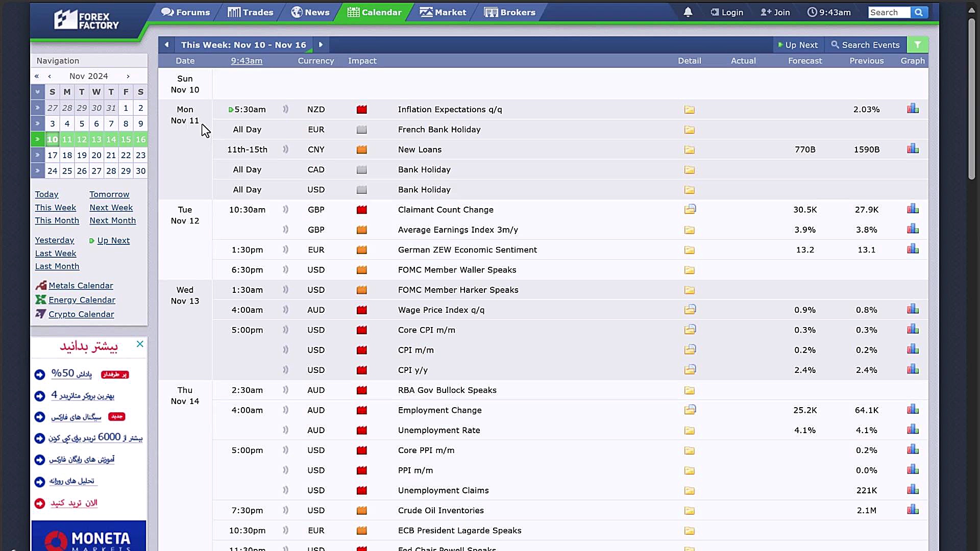
Task: Toggle sound alert for Core CPI m/m
Action: pos(285,330)
